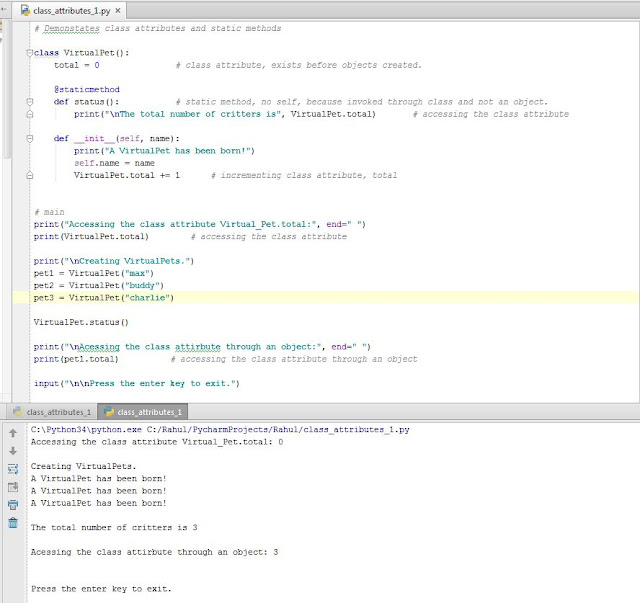Click the VirtualPet.status() call line
Screen dimensions: 640x603
[81, 322]
